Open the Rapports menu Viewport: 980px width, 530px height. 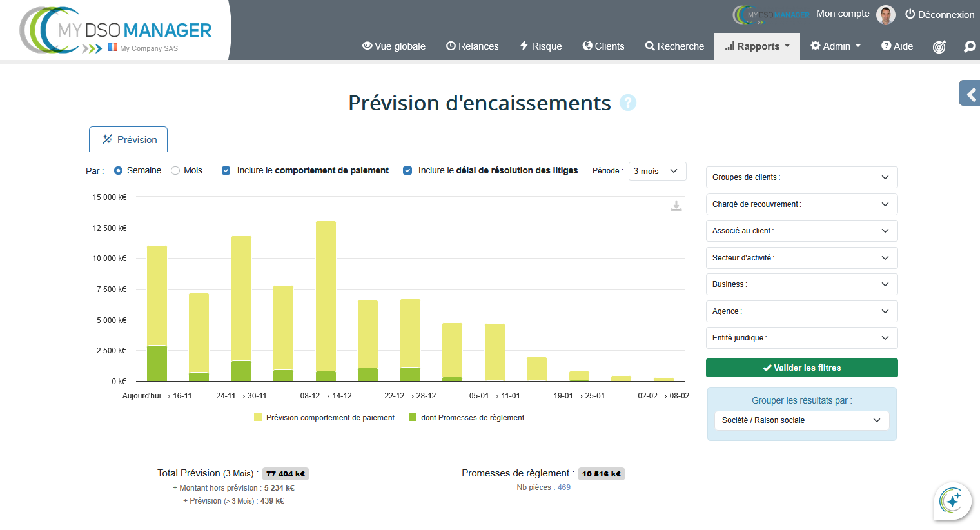pyautogui.click(x=757, y=46)
